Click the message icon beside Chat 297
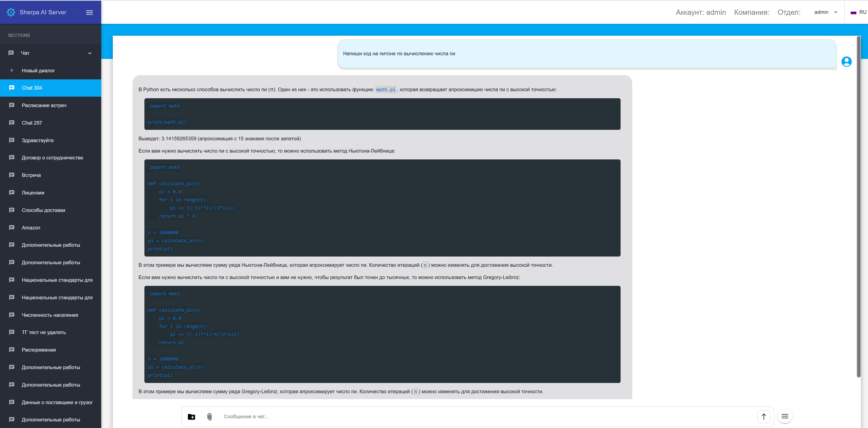Screen dimensions: 868x428 click(x=11, y=123)
